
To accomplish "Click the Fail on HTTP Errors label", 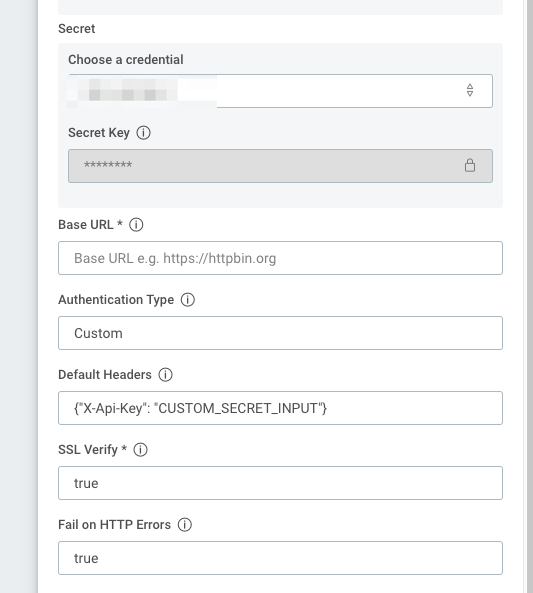I will (114, 525).
